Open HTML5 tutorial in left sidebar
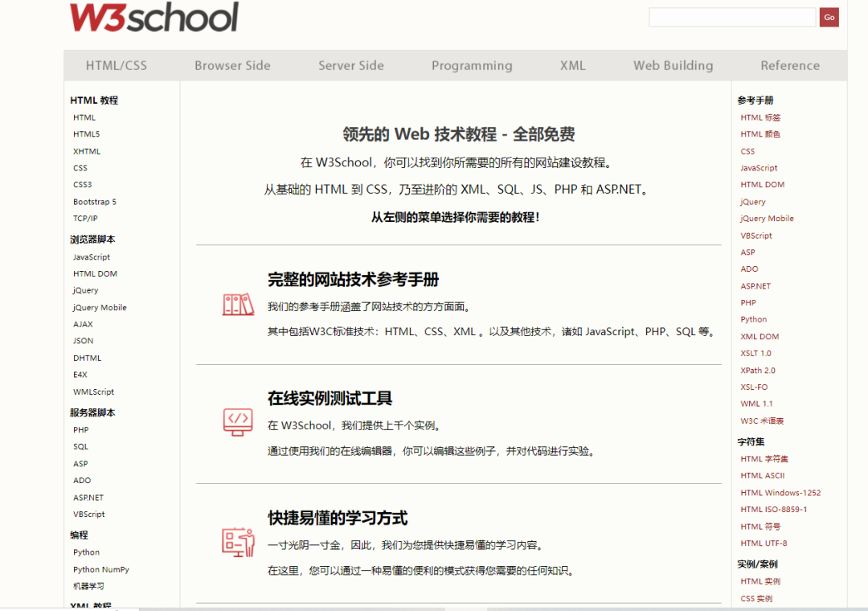The image size is (868, 611). [86, 134]
